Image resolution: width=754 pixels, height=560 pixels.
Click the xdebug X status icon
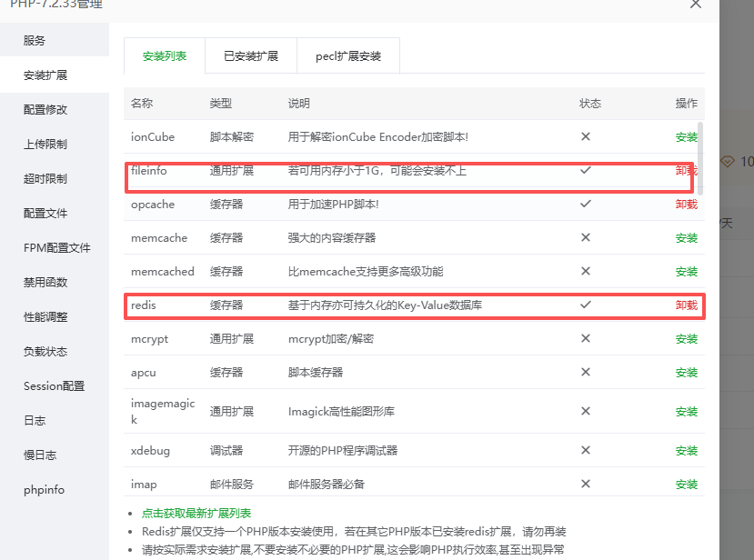[x=585, y=450]
